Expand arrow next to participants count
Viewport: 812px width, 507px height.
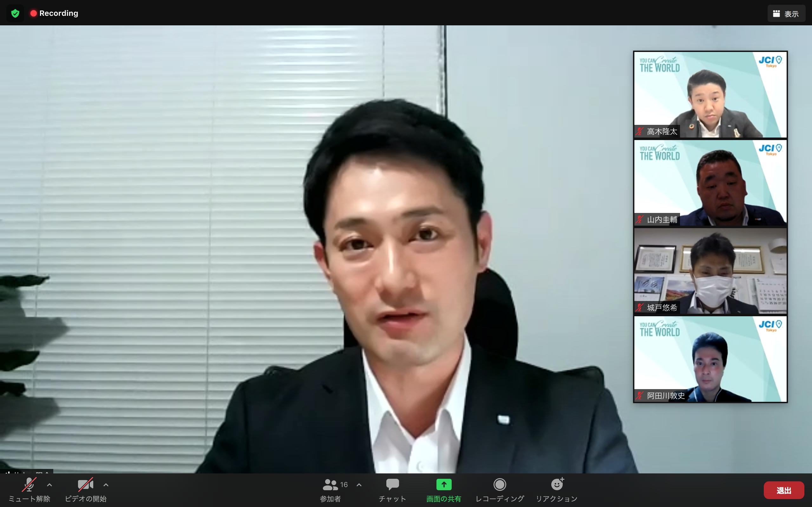pyautogui.click(x=359, y=485)
